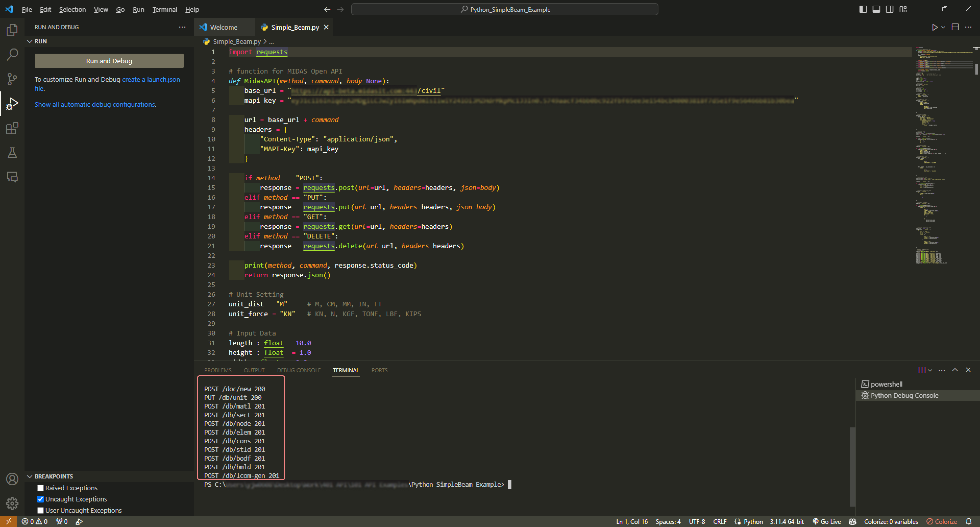
Task: Open the Testing flask icon
Action: tap(12, 153)
